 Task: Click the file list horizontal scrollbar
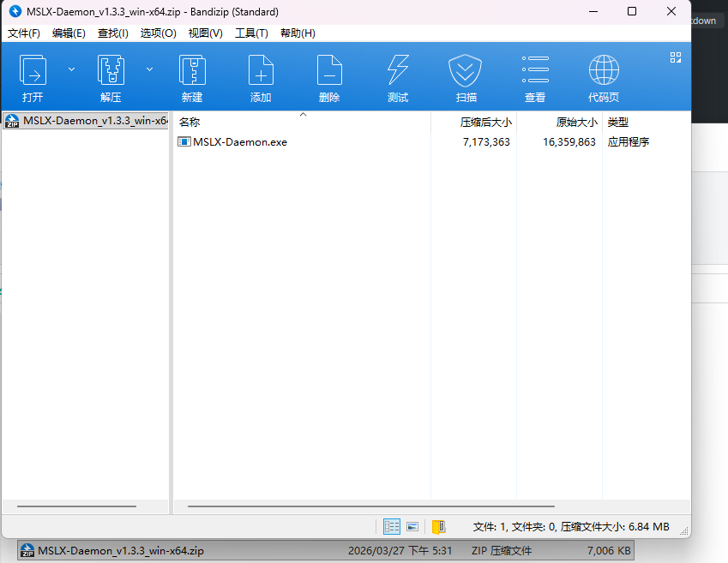(371, 506)
